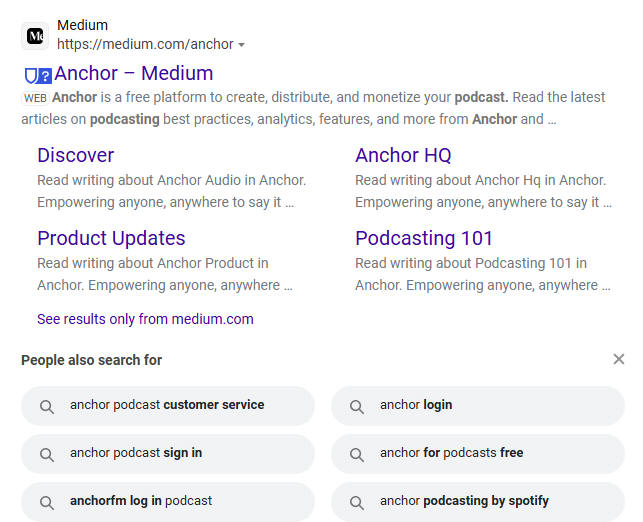Click the description under Anchor HQ sitelink
This screenshot has width=643, height=522.
483,191
